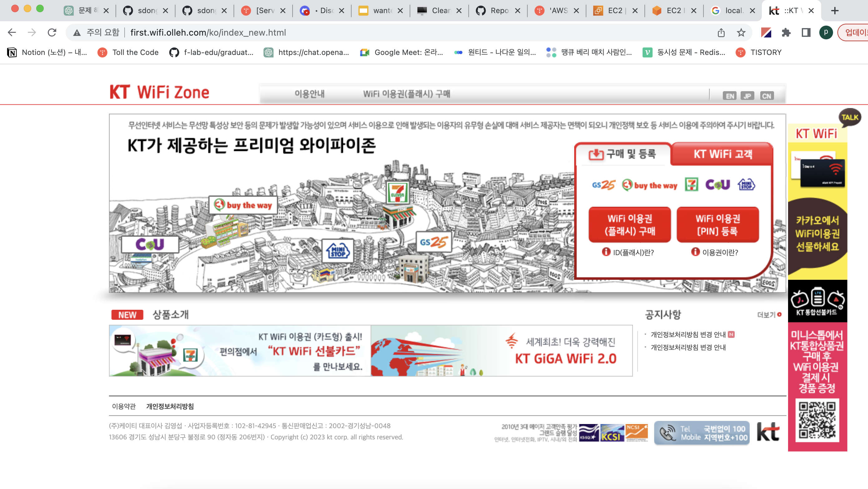The height and width of the screenshot is (489, 868).
Task: Click the Chrome profile avatar icon
Action: pos(826,32)
